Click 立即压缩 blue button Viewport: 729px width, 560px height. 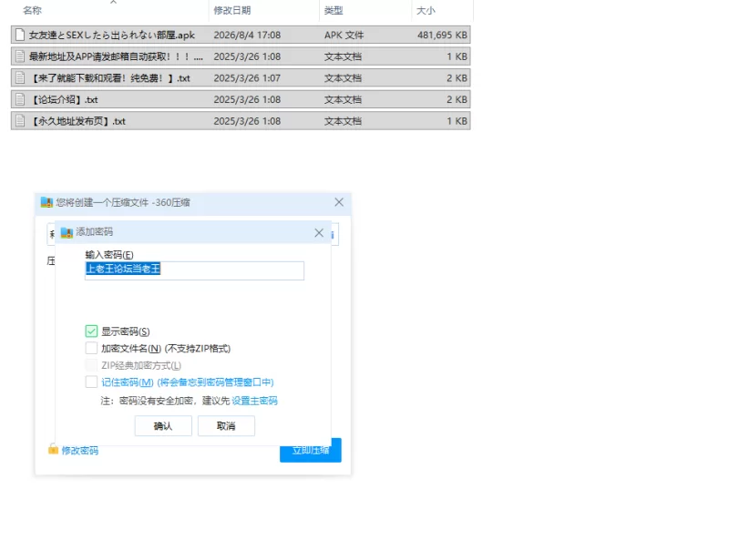coord(311,451)
